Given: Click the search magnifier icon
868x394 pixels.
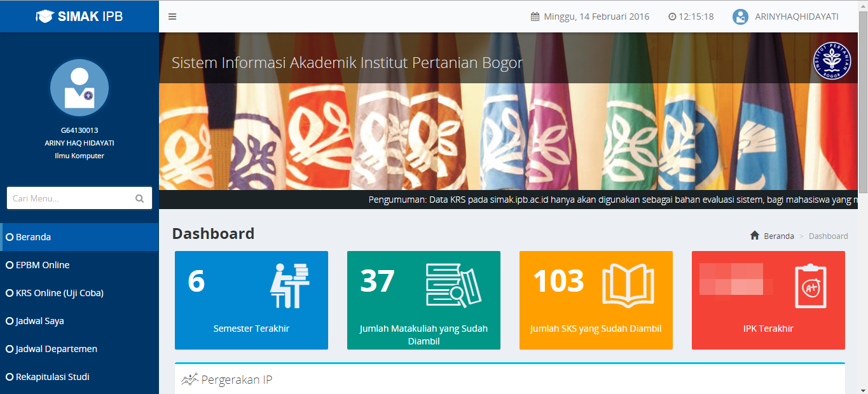Looking at the screenshot, I should (x=139, y=198).
